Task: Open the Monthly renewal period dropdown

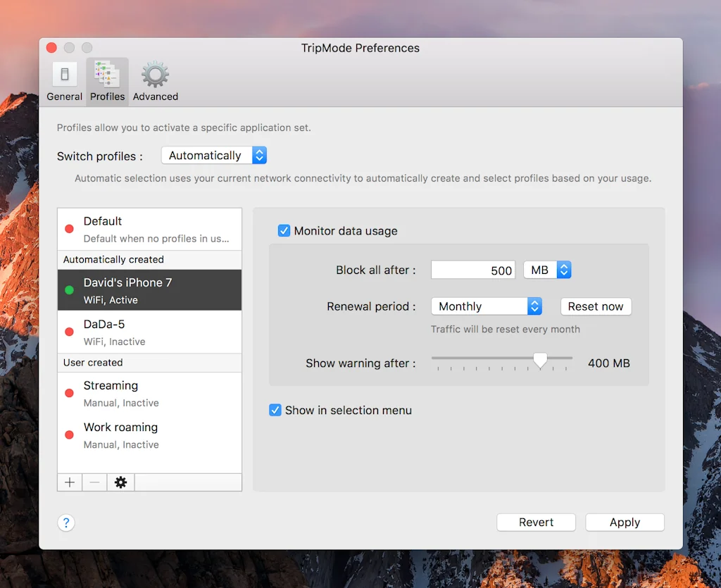Action: (486, 306)
